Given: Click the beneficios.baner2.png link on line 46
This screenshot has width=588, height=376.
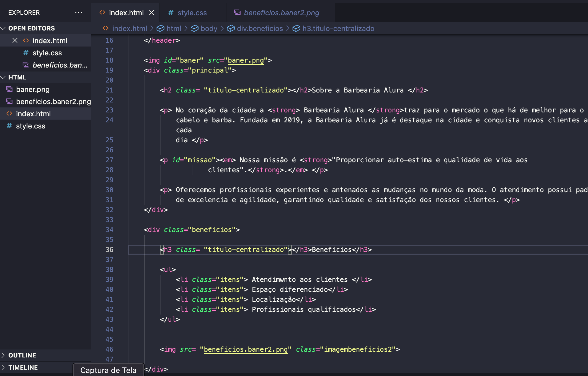Looking at the screenshot, I should 246,349.
